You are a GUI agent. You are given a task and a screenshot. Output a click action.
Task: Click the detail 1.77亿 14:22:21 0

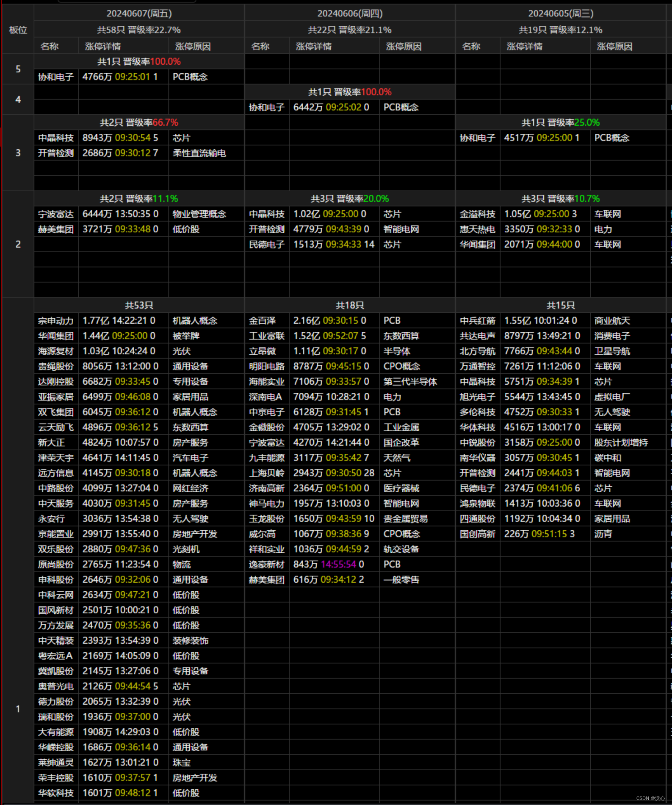[x=119, y=321]
